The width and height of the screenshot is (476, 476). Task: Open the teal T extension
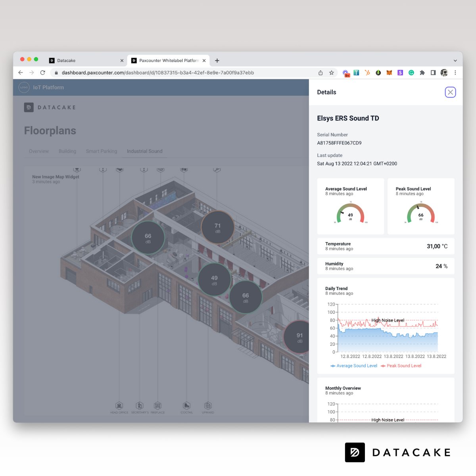pos(356,73)
